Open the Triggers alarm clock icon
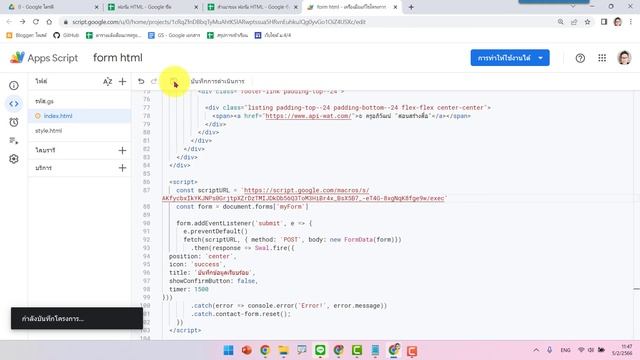The height and width of the screenshot is (360, 640). pos(14,122)
